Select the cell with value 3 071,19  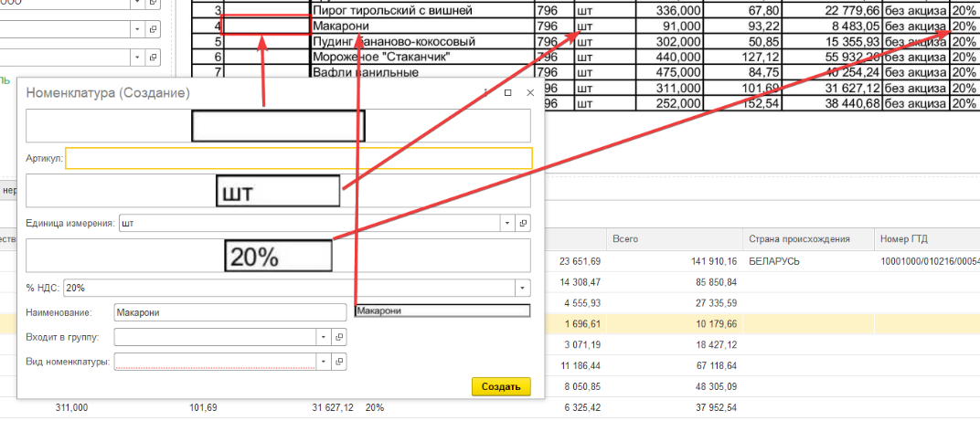tap(581, 345)
